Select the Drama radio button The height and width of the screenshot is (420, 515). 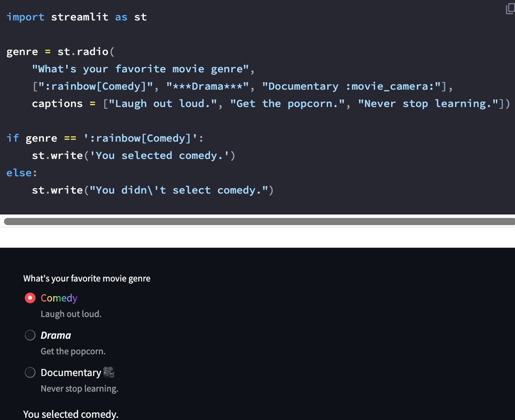click(30, 335)
